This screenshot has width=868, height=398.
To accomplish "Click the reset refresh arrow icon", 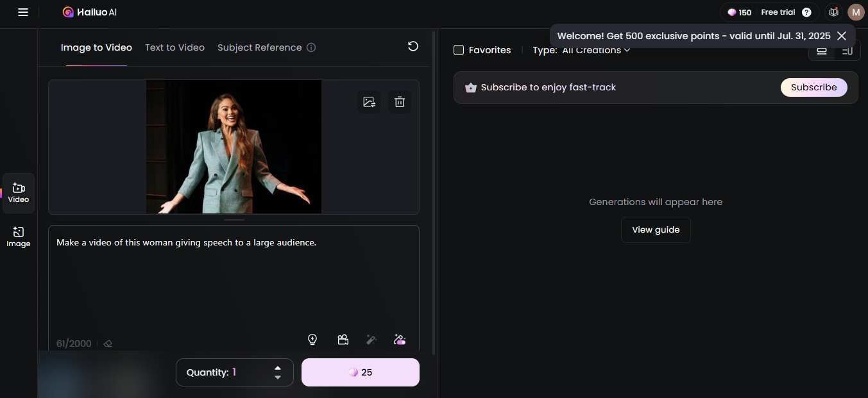I will click(413, 46).
